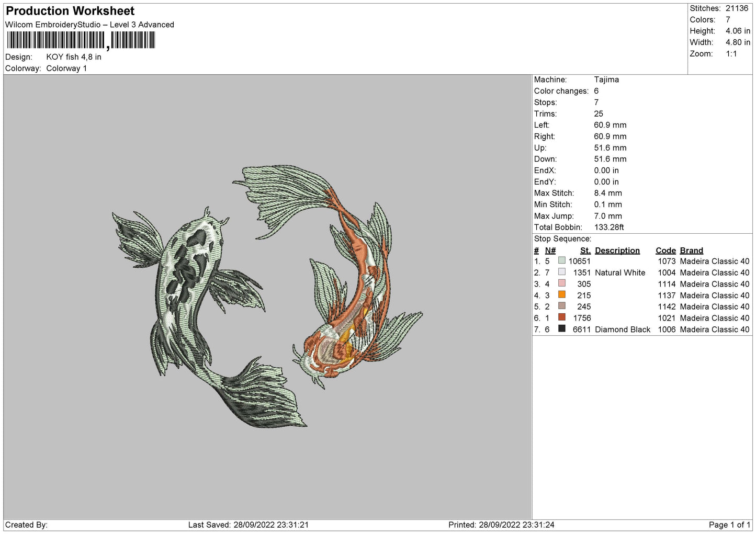The height and width of the screenshot is (534, 756).
Task: Click the orange 1137 thread swatch
Action: pos(561,295)
